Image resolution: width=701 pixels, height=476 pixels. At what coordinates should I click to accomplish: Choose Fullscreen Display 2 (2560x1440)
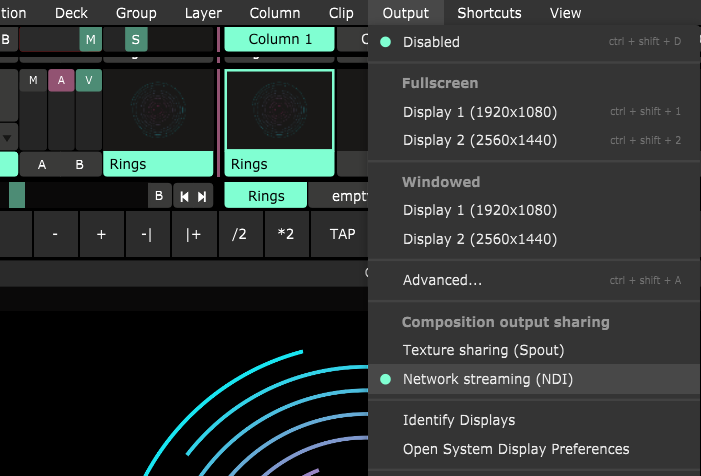(534, 140)
